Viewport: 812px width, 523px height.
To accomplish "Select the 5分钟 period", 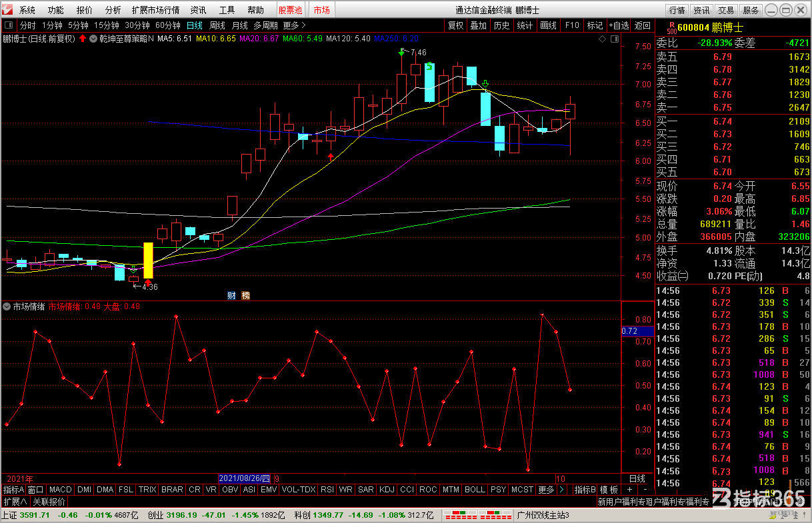I will click(x=78, y=25).
